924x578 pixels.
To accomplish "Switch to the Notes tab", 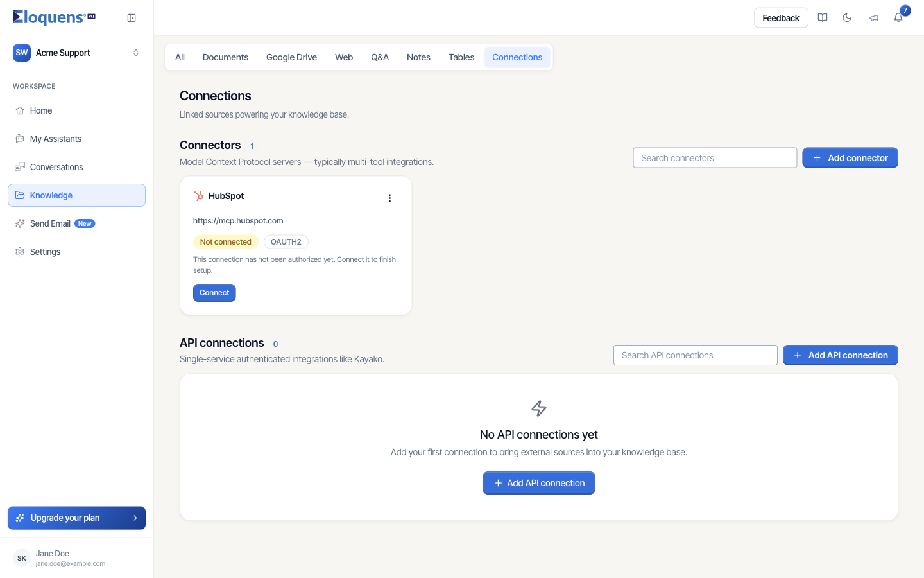I will [x=418, y=57].
